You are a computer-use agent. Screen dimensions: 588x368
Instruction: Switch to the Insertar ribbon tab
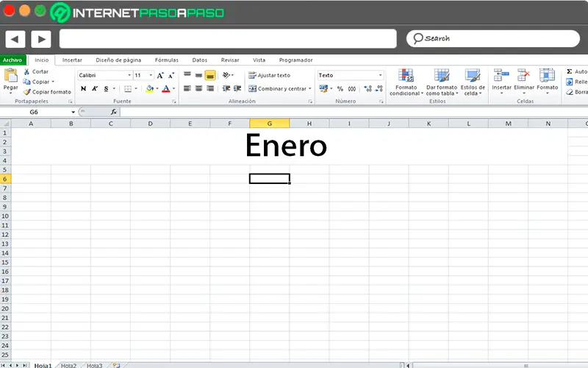tap(72, 60)
